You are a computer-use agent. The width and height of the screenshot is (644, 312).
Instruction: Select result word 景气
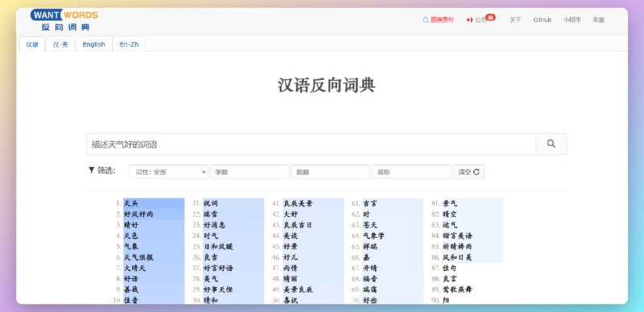point(450,203)
